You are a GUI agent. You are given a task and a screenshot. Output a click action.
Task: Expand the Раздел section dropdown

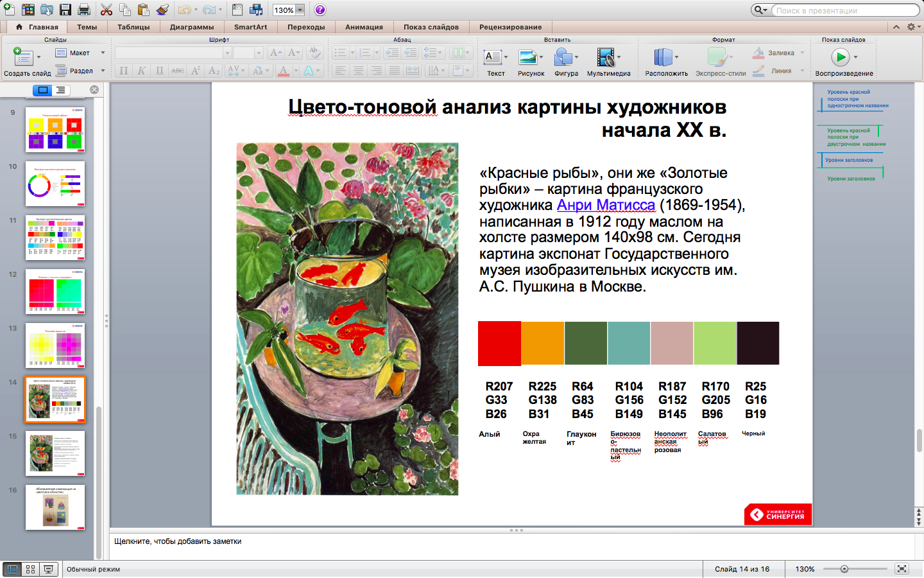tap(103, 71)
